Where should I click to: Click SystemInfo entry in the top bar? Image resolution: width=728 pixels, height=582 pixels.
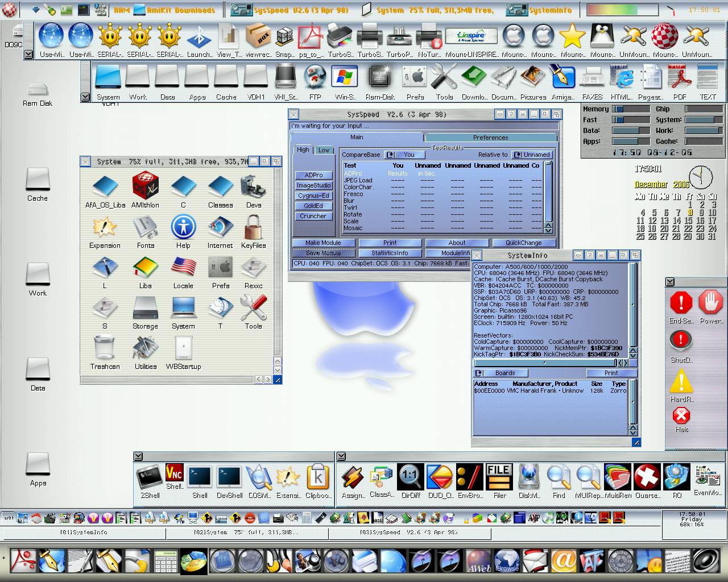(x=539, y=10)
